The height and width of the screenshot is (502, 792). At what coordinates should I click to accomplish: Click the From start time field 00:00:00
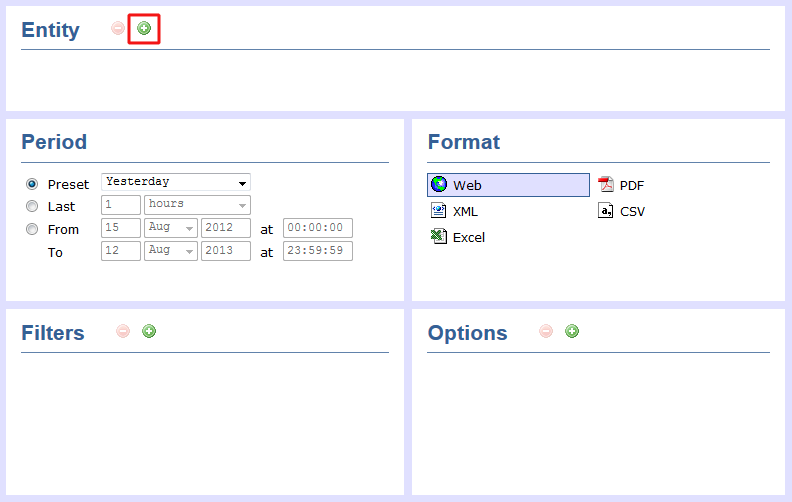[318, 228]
